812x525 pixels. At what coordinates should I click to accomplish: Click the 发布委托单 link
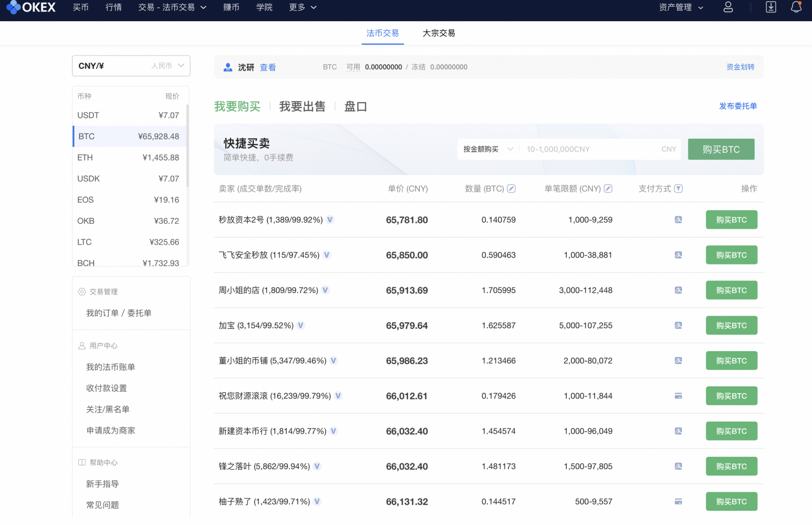click(738, 106)
